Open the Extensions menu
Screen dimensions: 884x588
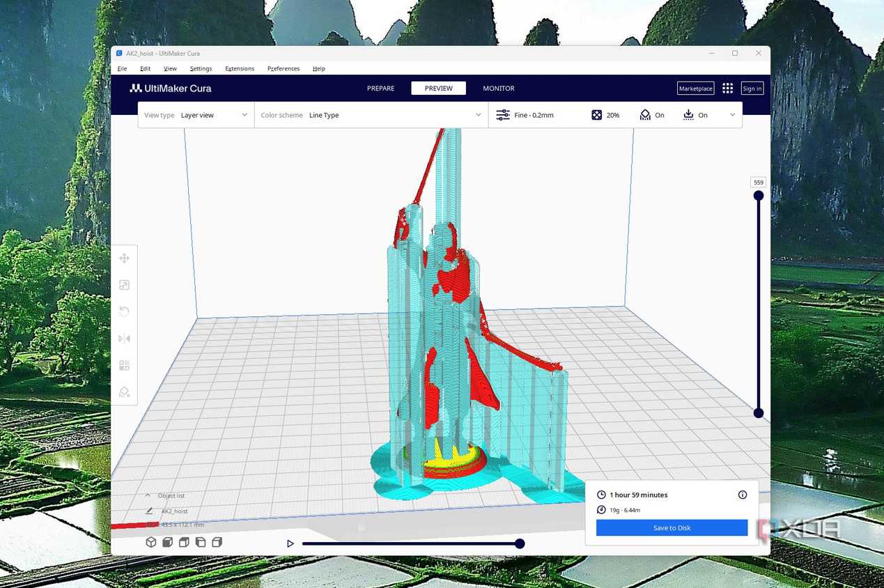240,68
